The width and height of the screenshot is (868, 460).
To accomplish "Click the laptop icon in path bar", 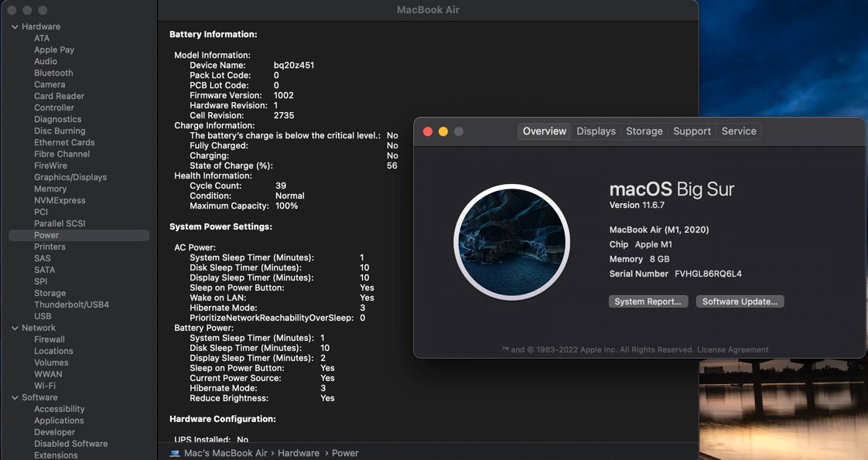I will (175, 453).
